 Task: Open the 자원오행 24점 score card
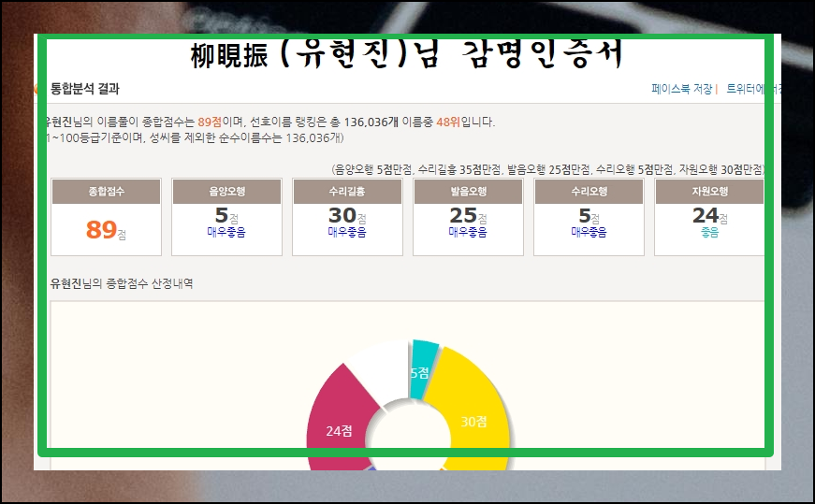(x=709, y=217)
